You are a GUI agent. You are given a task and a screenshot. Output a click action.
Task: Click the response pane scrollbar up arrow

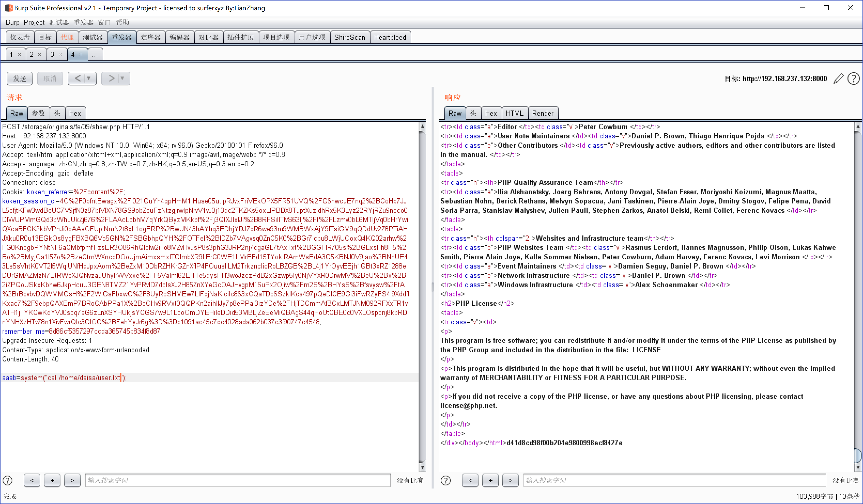pos(858,126)
